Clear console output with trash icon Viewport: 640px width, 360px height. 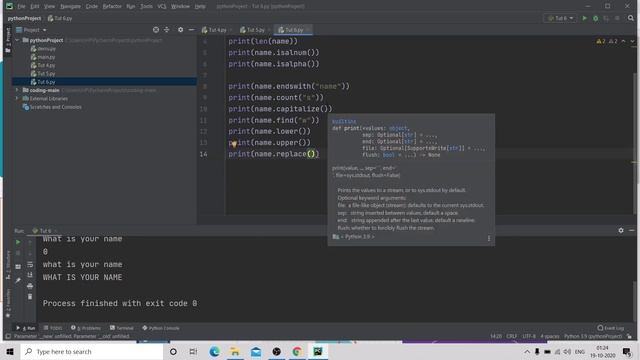(x=30, y=297)
